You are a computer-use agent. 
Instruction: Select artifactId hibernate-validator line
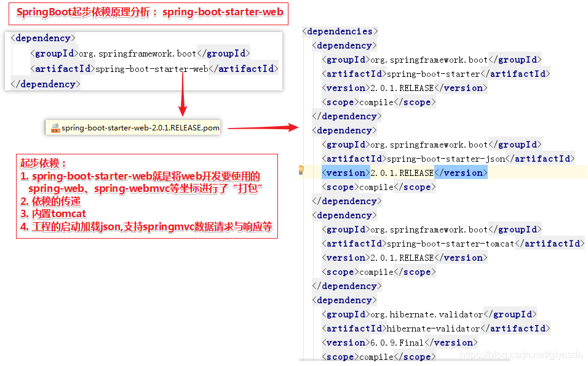pyautogui.click(x=435, y=328)
